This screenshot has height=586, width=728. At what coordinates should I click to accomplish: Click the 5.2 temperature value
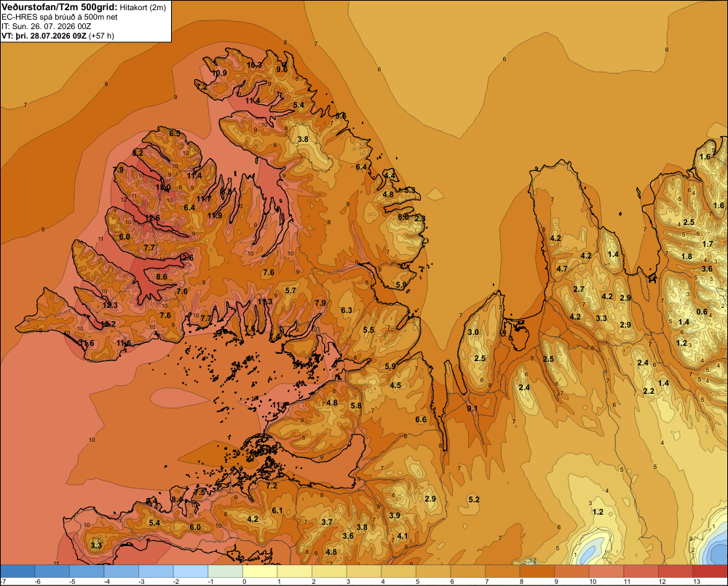pos(474,499)
